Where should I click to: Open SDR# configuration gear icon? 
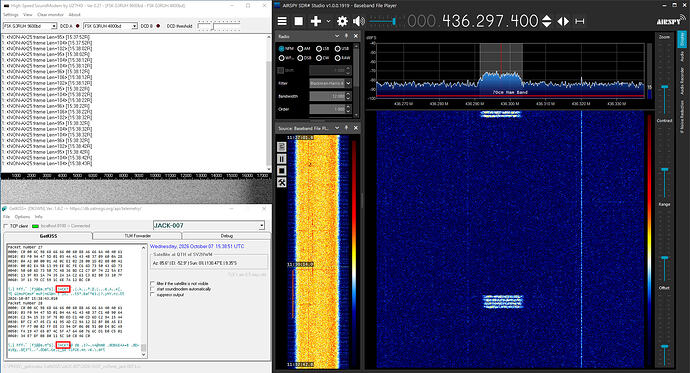coord(342,21)
